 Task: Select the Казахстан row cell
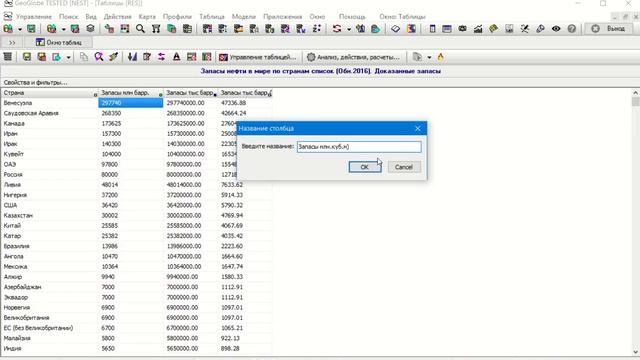tap(49, 216)
